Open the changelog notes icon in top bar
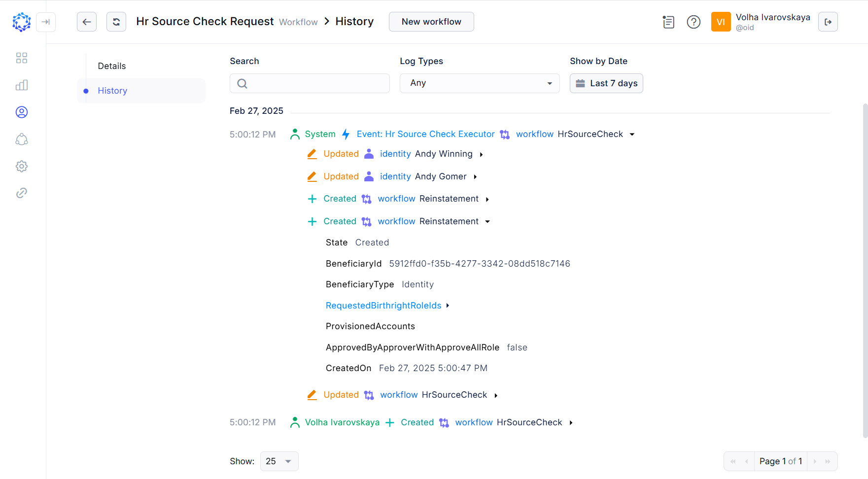868x479 pixels. [x=668, y=22]
